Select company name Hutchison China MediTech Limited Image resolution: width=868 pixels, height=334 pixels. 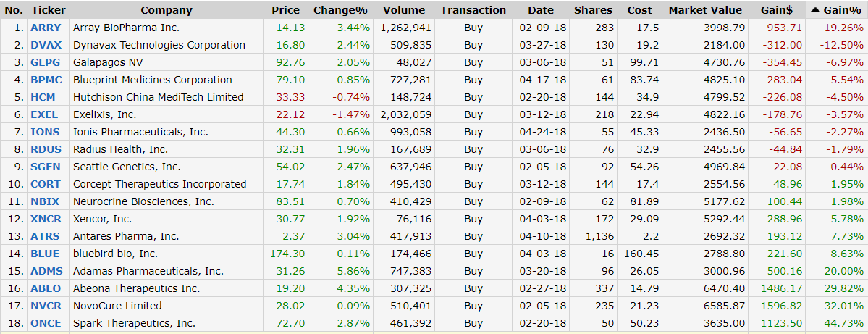pos(159,97)
